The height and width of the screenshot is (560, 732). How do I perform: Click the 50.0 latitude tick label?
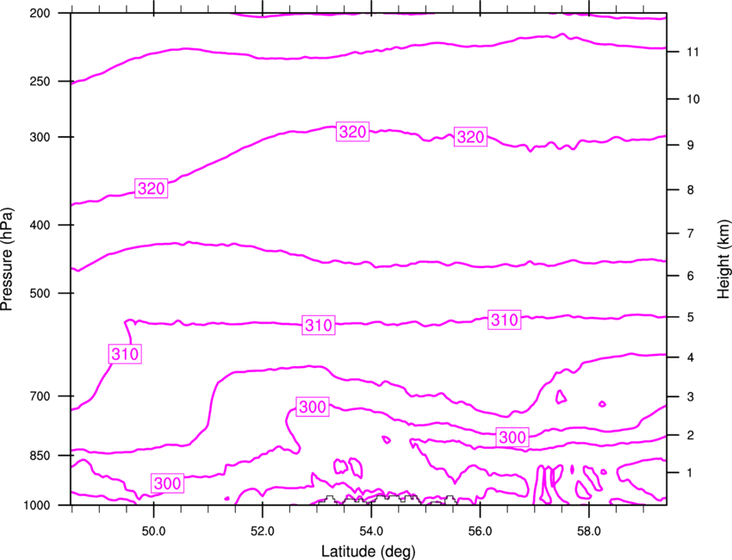coord(153,532)
